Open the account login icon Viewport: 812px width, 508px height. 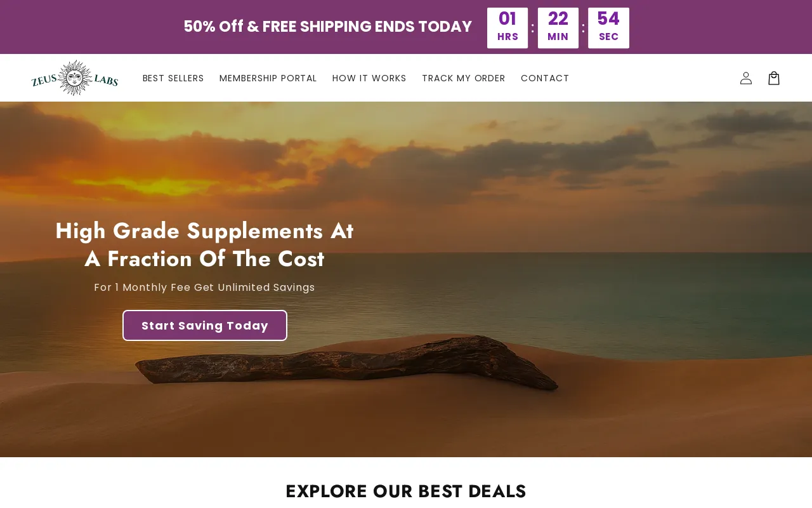pos(746,78)
